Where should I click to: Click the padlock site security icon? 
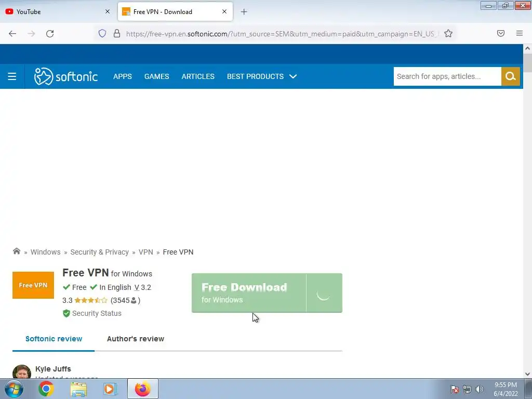117,33
